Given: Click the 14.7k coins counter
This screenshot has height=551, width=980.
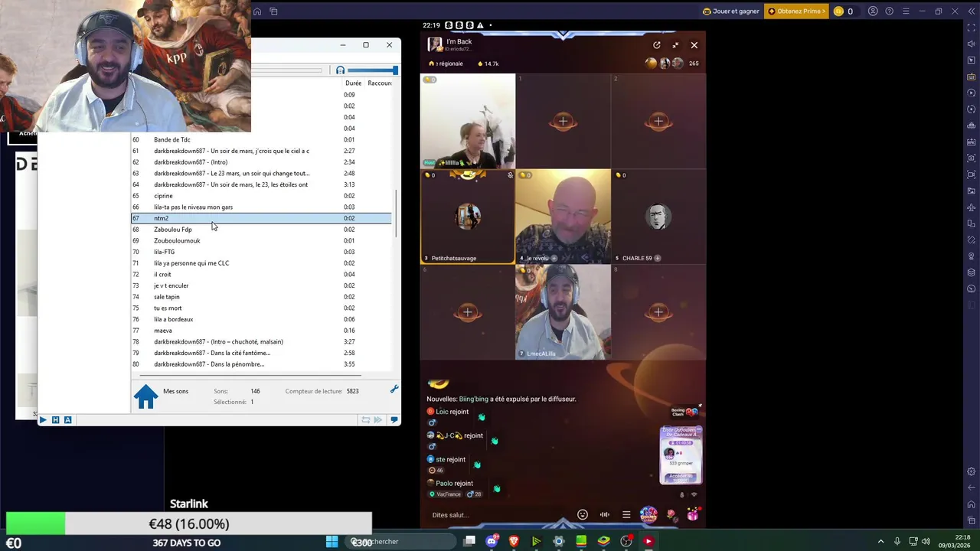Looking at the screenshot, I should coord(488,64).
